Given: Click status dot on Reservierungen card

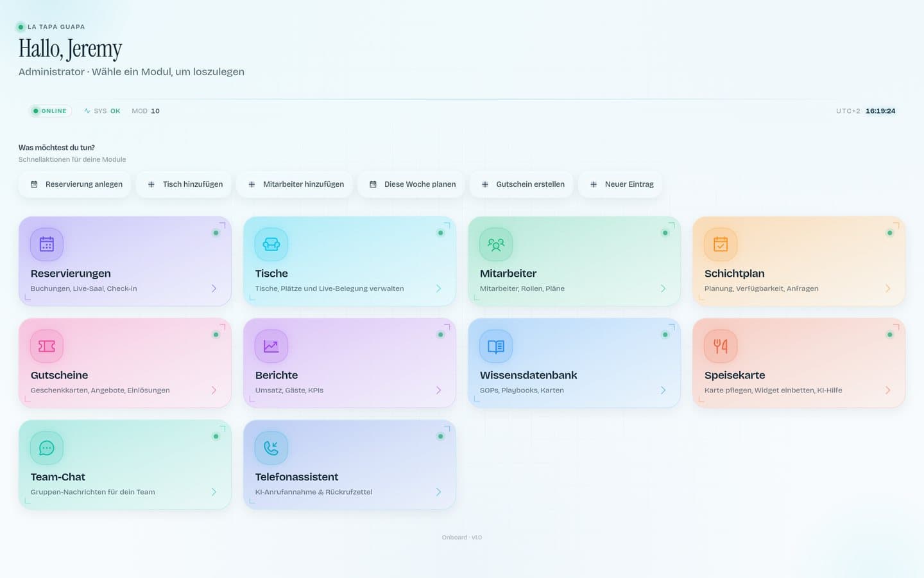Looking at the screenshot, I should pyautogui.click(x=216, y=232).
